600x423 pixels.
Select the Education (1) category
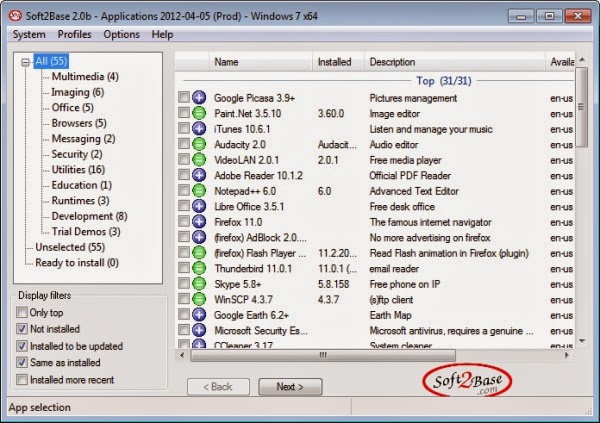tap(82, 185)
